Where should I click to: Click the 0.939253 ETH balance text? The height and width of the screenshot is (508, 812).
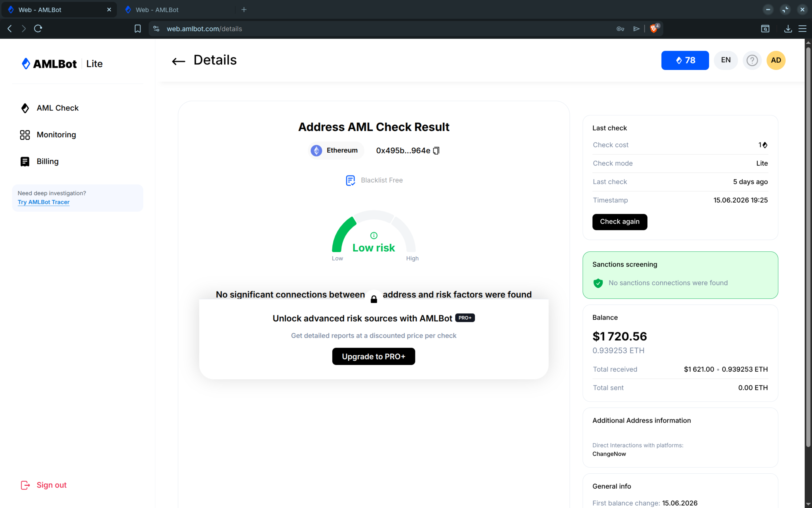[618, 350]
